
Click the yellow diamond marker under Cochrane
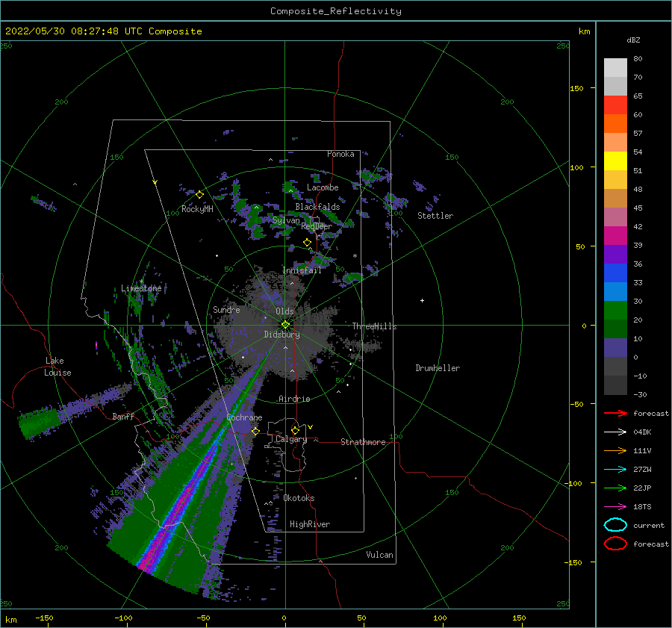(x=255, y=431)
